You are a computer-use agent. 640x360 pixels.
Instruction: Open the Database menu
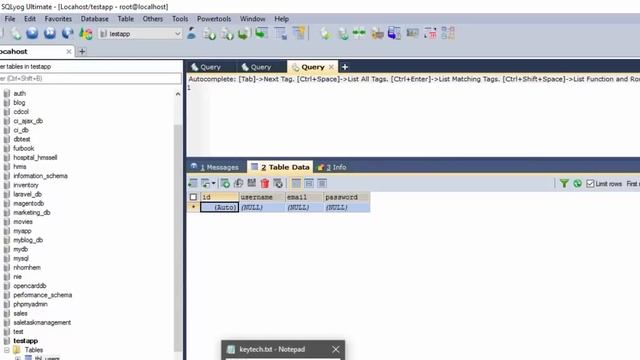point(95,19)
